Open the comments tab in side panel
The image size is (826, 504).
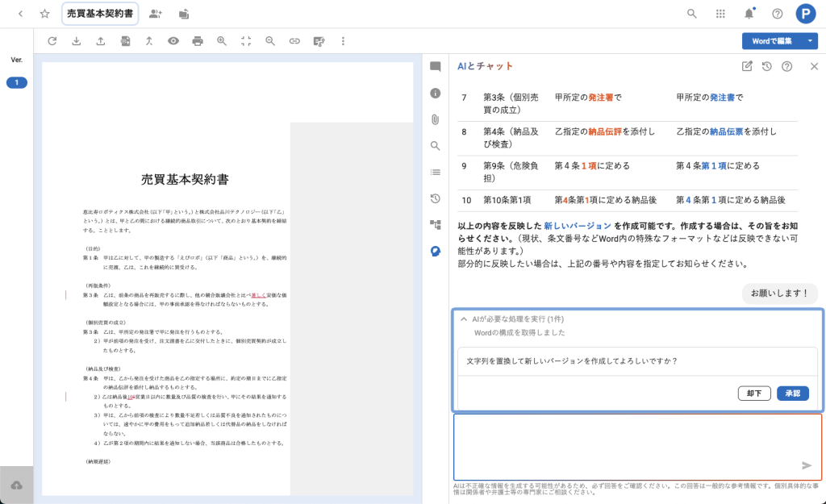point(436,66)
